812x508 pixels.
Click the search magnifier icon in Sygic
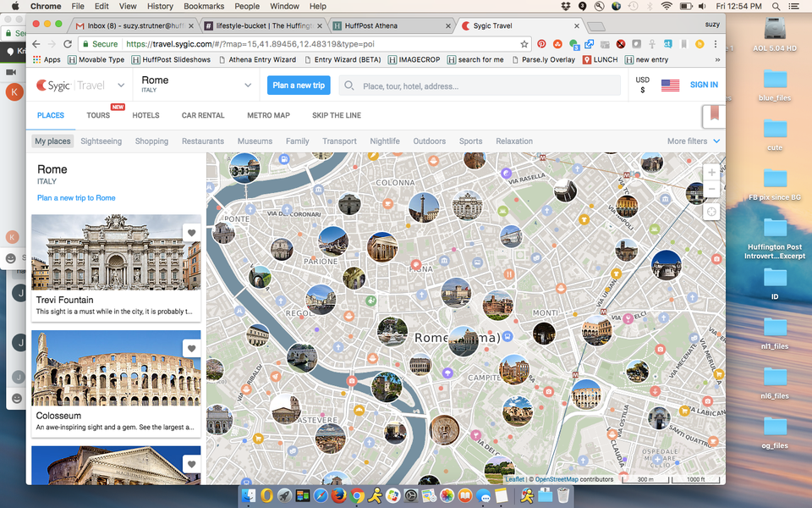point(349,86)
